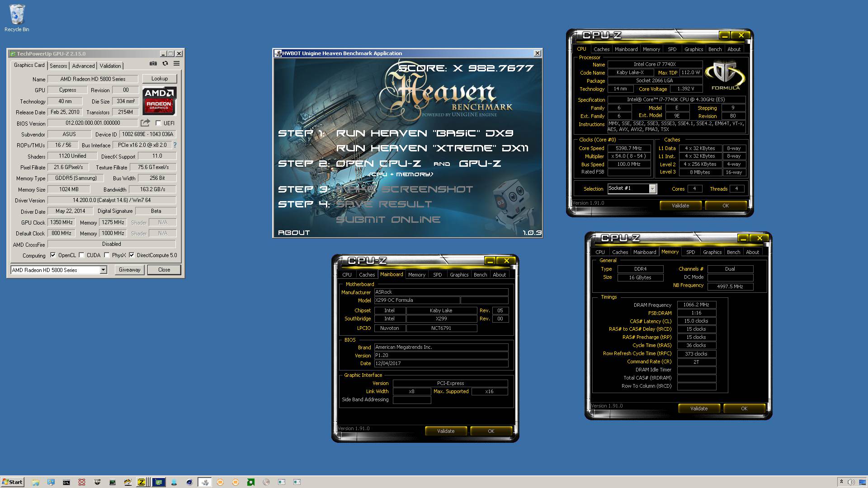Click the speaker volume tray icon
This screenshot has width=868, height=488.
(x=850, y=482)
